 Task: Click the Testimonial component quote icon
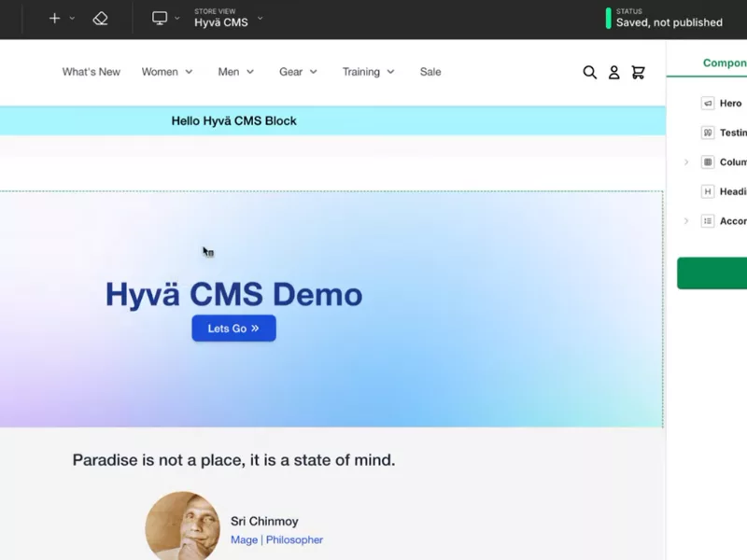coord(708,133)
